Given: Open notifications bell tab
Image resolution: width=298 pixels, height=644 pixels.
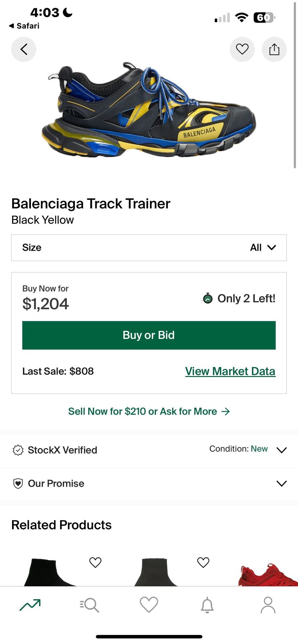Looking at the screenshot, I should point(207,605).
